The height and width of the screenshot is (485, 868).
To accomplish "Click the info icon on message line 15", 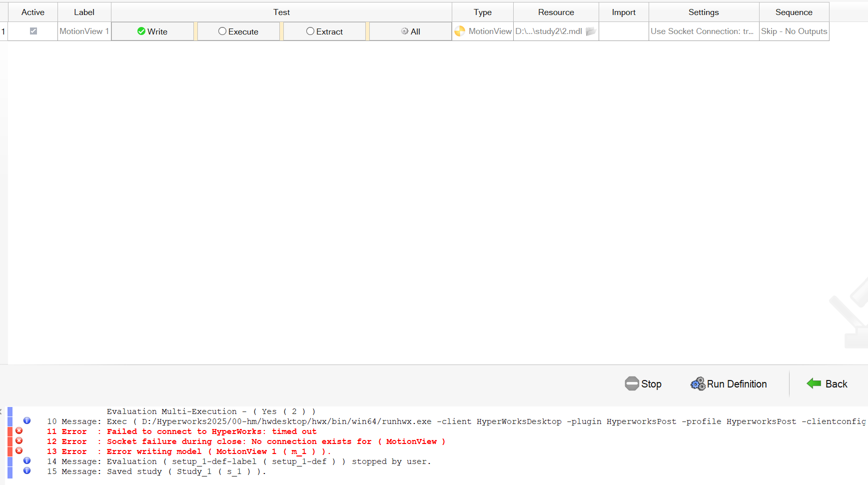I will 27,470.
